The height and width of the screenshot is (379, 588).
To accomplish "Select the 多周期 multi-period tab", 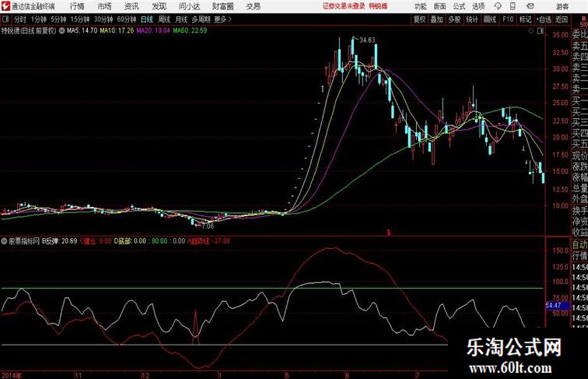I will pos(202,19).
